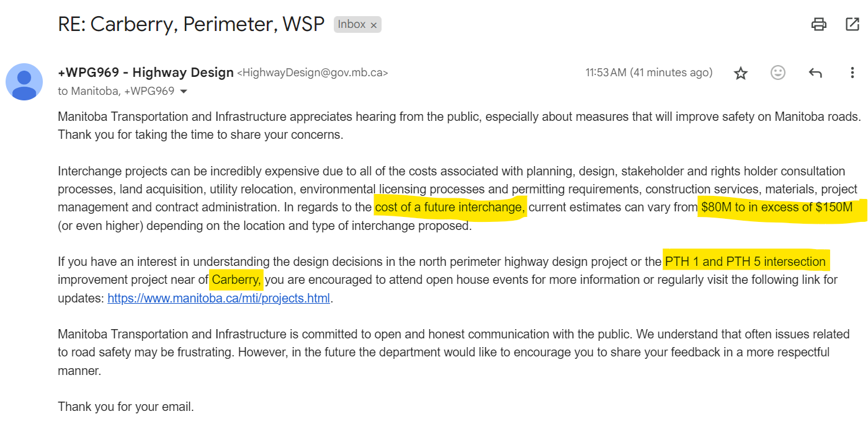Click highlighted 'cost of a future interchange,'

(450, 207)
